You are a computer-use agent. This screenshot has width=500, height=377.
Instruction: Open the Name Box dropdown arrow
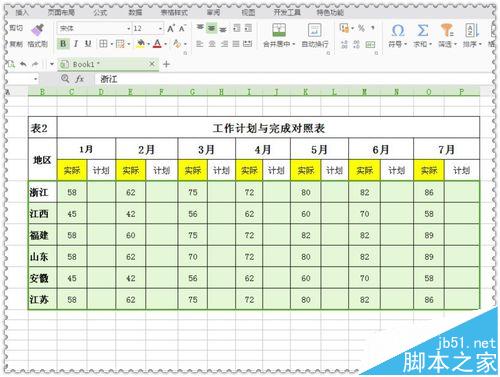pos(36,79)
